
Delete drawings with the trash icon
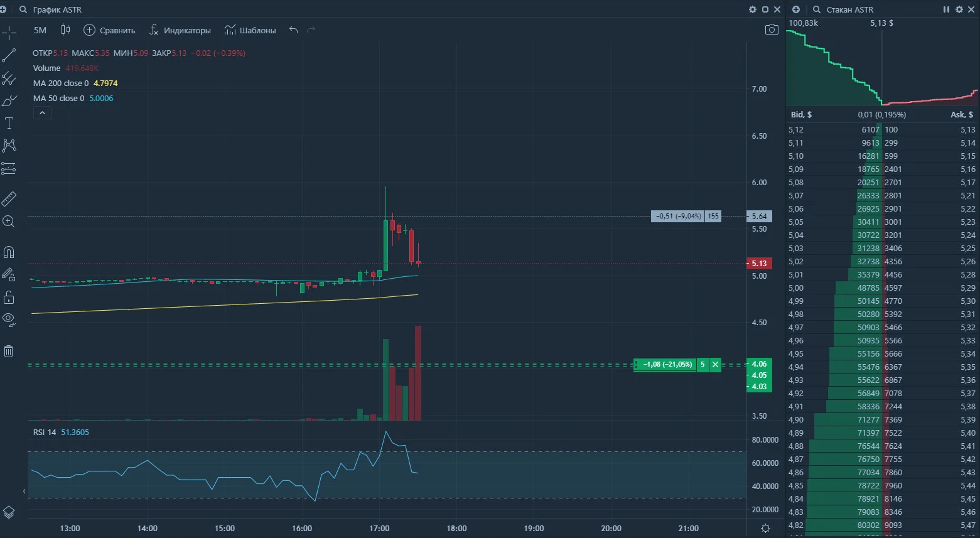tap(9, 351)
